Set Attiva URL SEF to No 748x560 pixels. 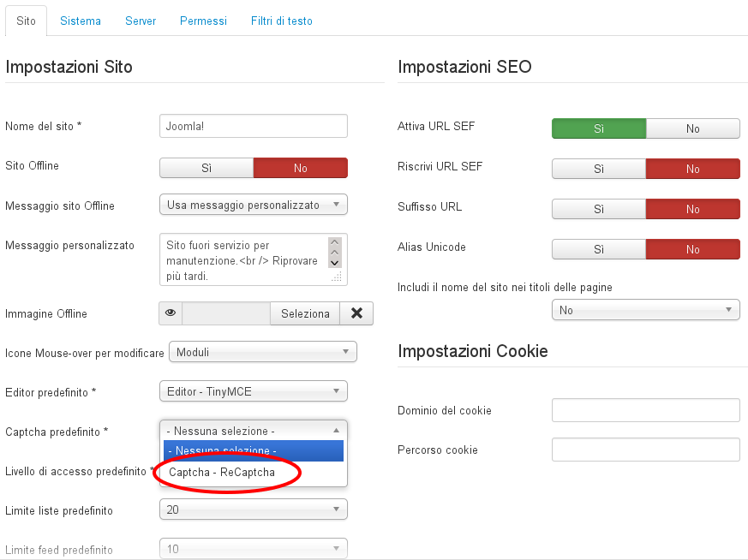(692, 128)
